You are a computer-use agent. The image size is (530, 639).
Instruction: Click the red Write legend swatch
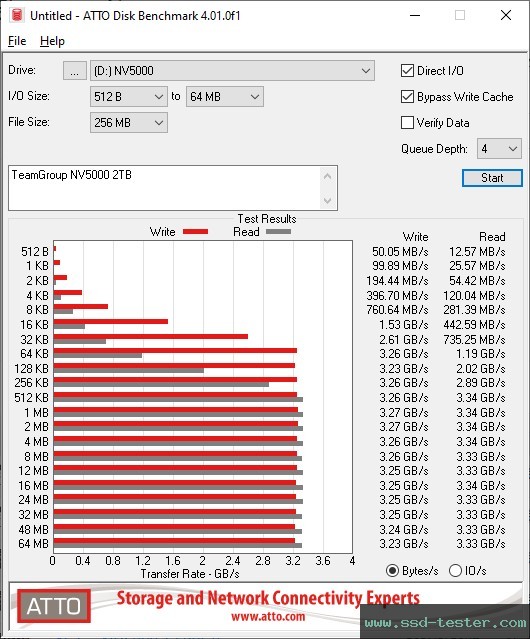196,231
